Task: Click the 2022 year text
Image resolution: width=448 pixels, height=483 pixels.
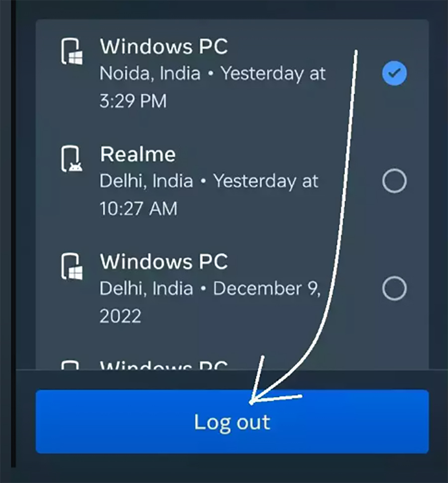Action: click(x=120, y=316)
